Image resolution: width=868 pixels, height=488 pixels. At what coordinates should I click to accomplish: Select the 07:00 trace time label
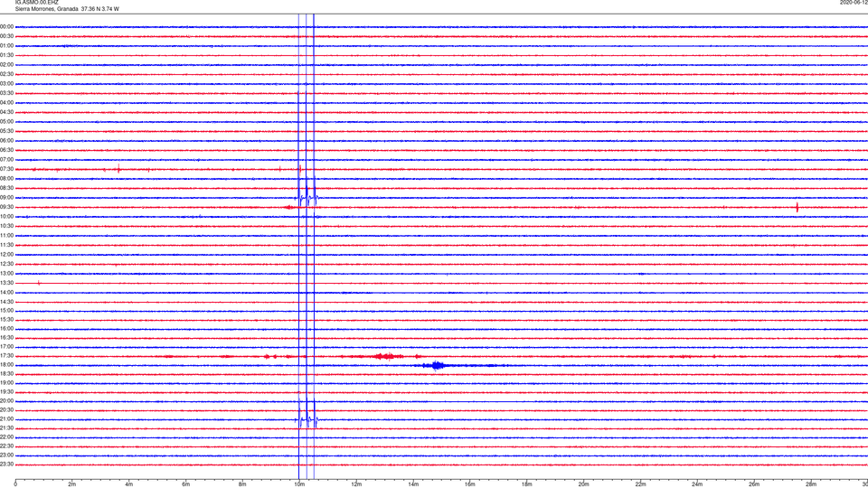[x=6, y=160]
